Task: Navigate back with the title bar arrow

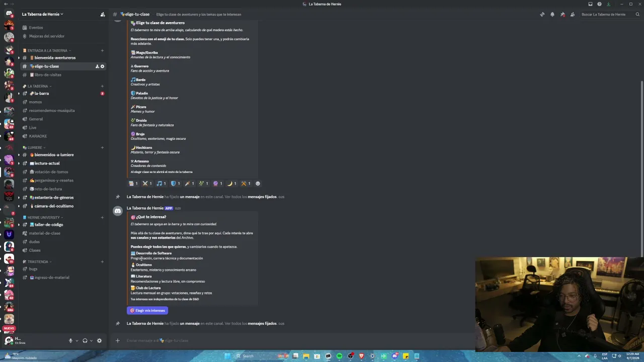Action: 5,4
